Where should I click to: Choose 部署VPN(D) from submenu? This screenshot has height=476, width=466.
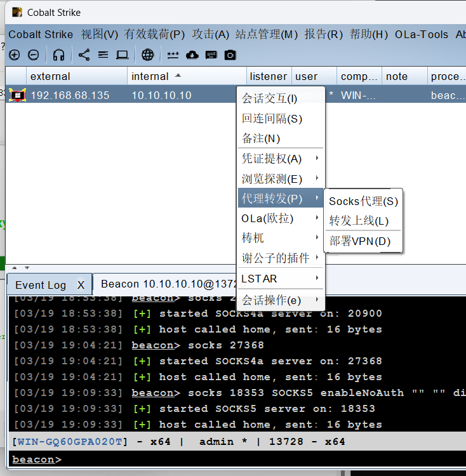point(363,241)
